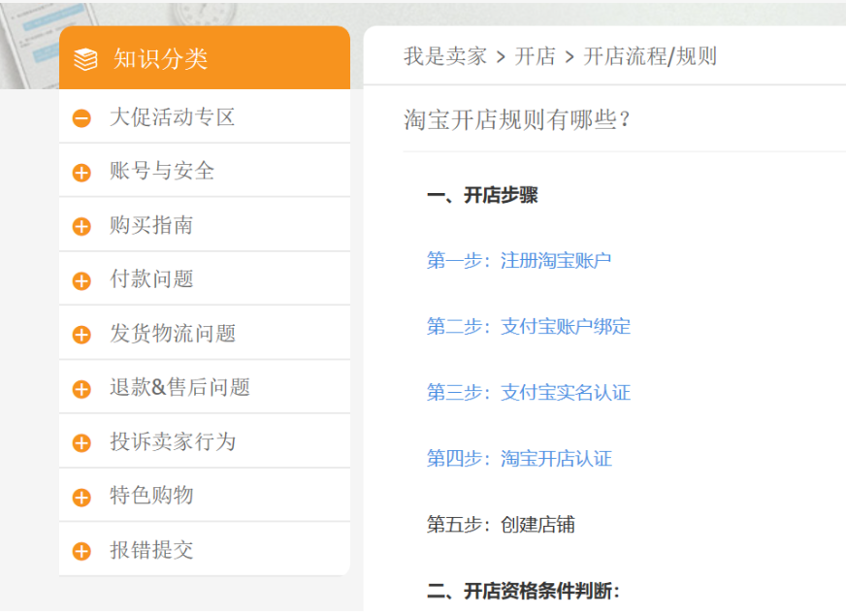Screen dimensions: 846x616
Task: Select the 付款问题 category label
Action: pos(151,278)
